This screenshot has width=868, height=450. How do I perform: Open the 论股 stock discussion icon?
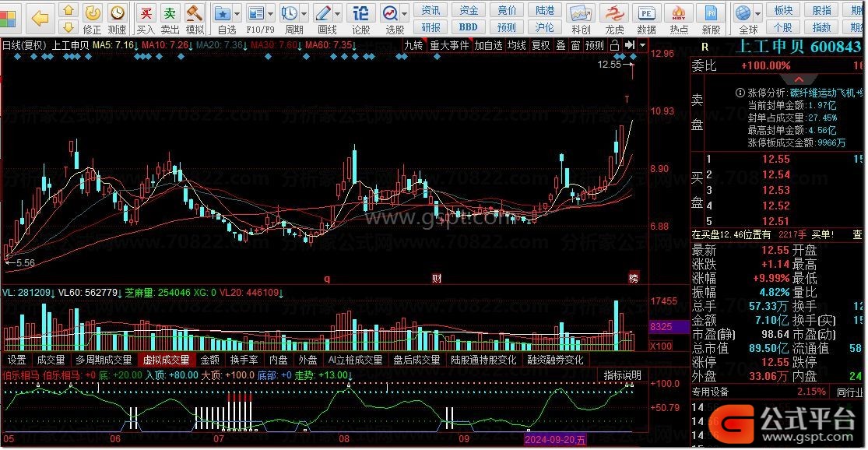(x=361, y=19)
